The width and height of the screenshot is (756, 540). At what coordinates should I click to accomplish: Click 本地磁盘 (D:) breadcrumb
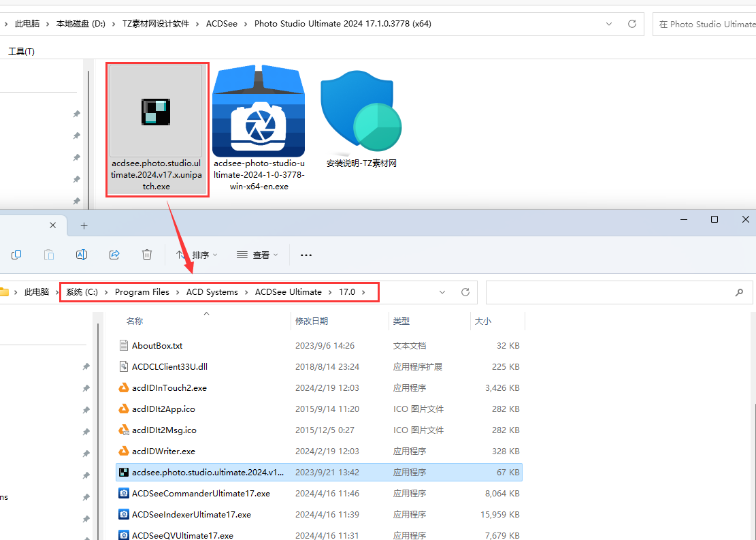80,24
